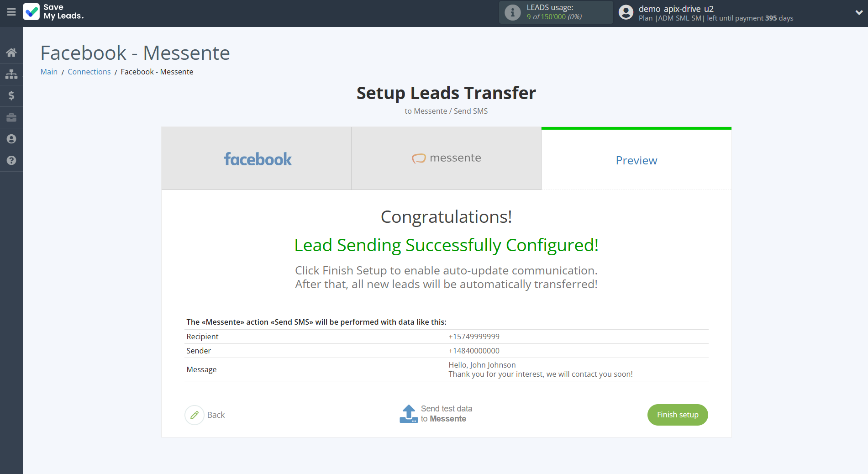Image resolution: width=868 pixels, height=474 pixels.
Task: Click the Finish setup button
Action: click(x=677, y=415)
